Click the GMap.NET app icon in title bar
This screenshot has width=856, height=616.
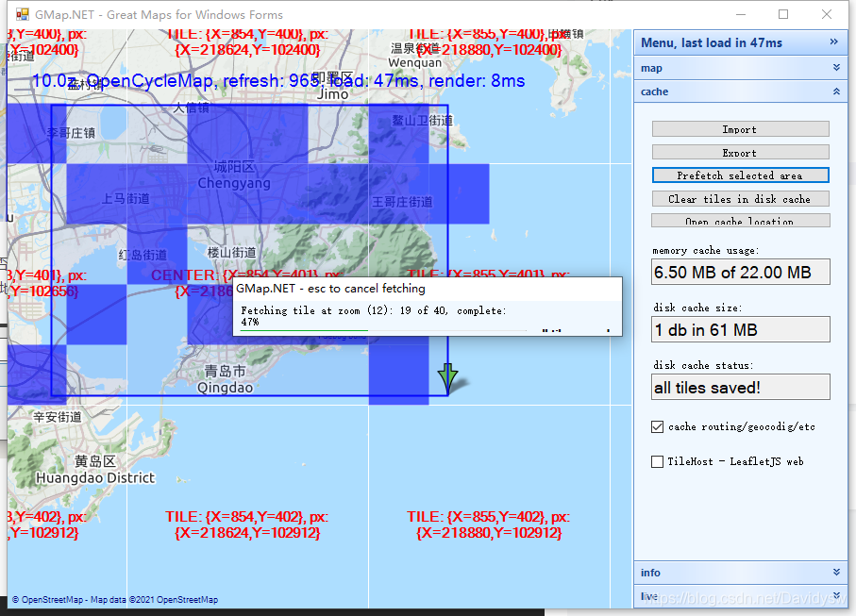coord(23,14)
